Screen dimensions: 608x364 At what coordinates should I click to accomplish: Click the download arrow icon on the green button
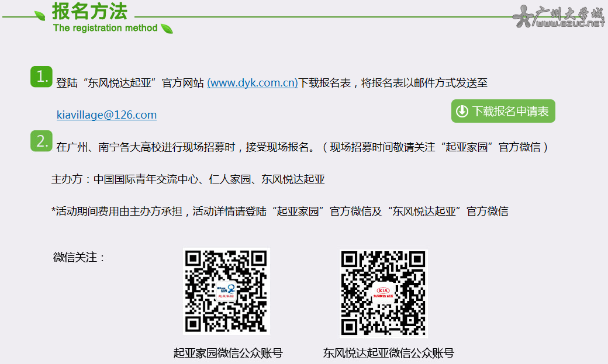click(462, 111)
